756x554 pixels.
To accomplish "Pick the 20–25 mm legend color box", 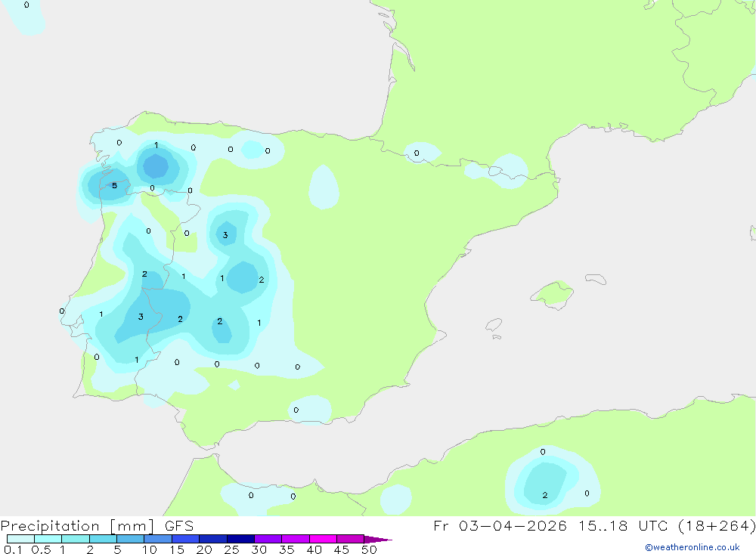I will coord(213,539).
